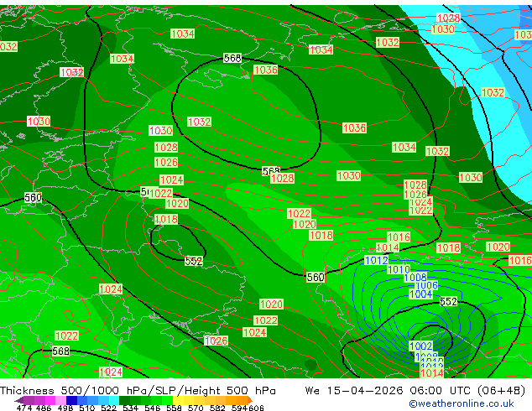The width and height of the screenshot is (532, 411).
Task: Click the 498 legend value
Action: [65, 408]
